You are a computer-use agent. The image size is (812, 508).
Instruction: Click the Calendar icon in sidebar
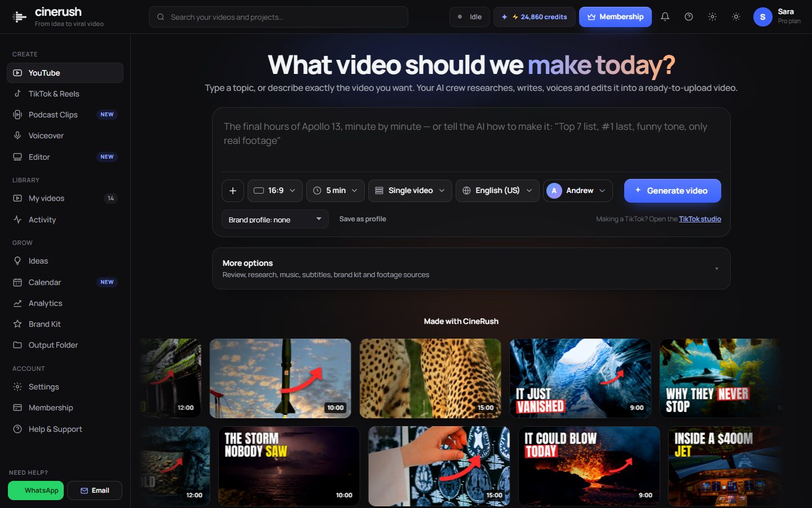(17, 282)
